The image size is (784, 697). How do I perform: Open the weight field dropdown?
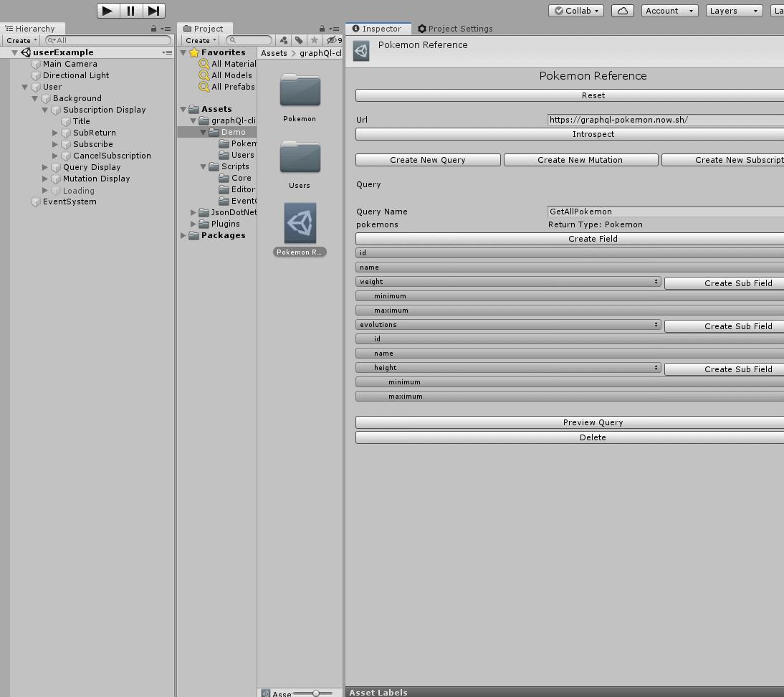pos(509,282)
